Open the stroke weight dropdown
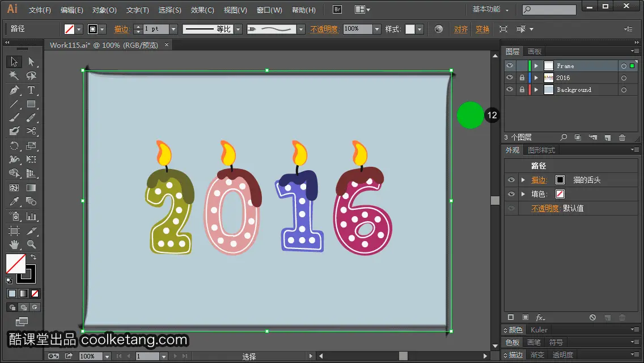Image resolution: width=644 pixels, height=363 pixels. point(173,29)
